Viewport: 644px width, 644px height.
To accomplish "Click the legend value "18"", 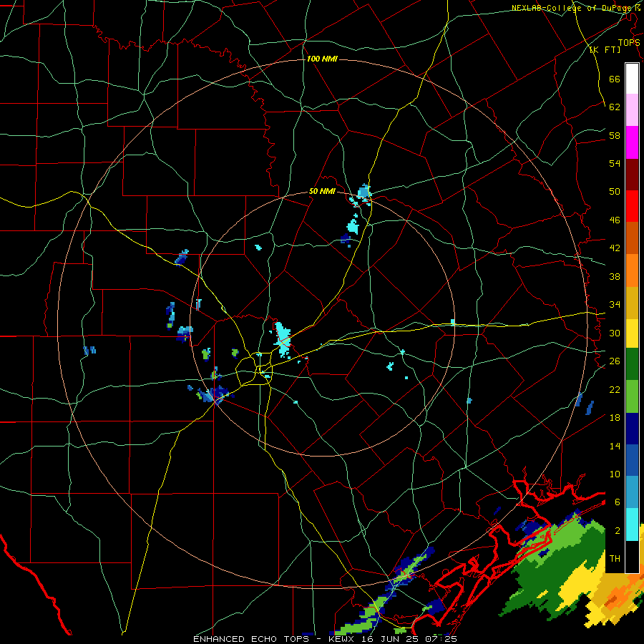I will click(615, 418).
